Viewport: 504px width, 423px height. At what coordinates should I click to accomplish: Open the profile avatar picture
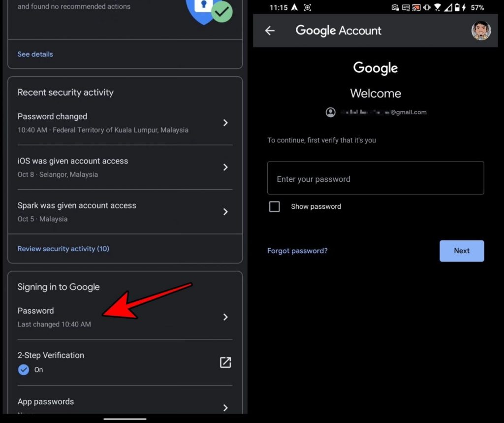pyautogui.click(x=481, y=31)
